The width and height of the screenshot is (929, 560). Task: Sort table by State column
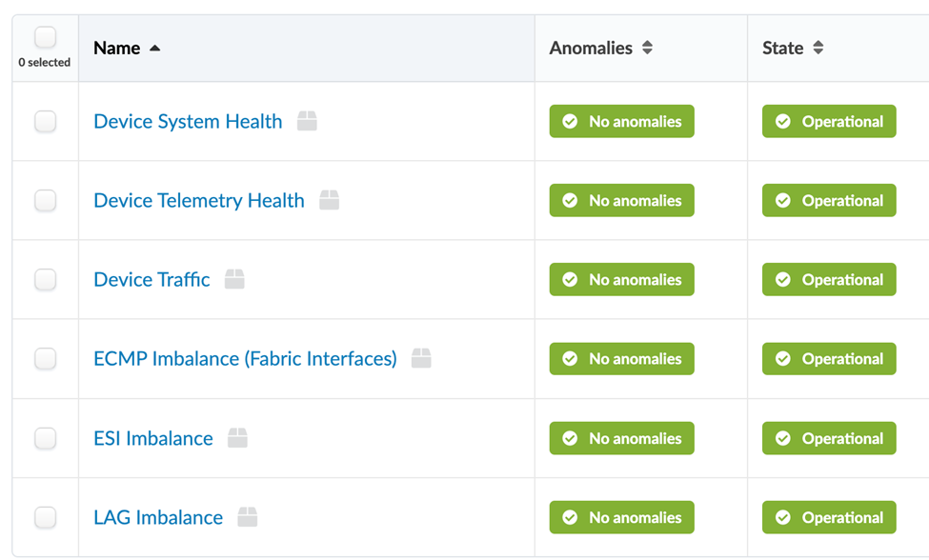pos(818,48)
